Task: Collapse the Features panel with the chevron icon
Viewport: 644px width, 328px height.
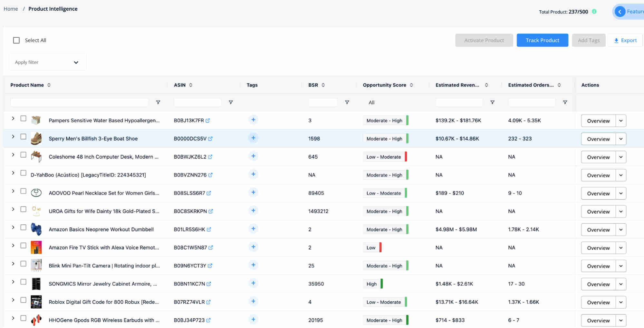Action: 620,11
